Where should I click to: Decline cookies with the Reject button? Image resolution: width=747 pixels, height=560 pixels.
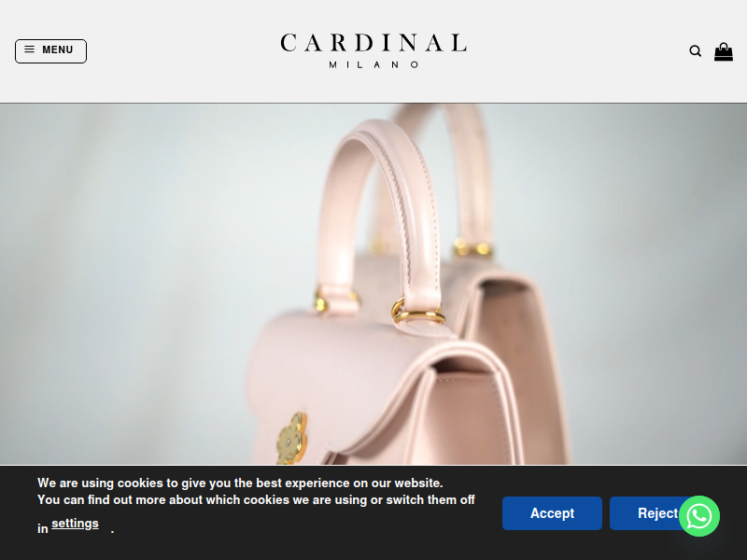tap(651, 513)
